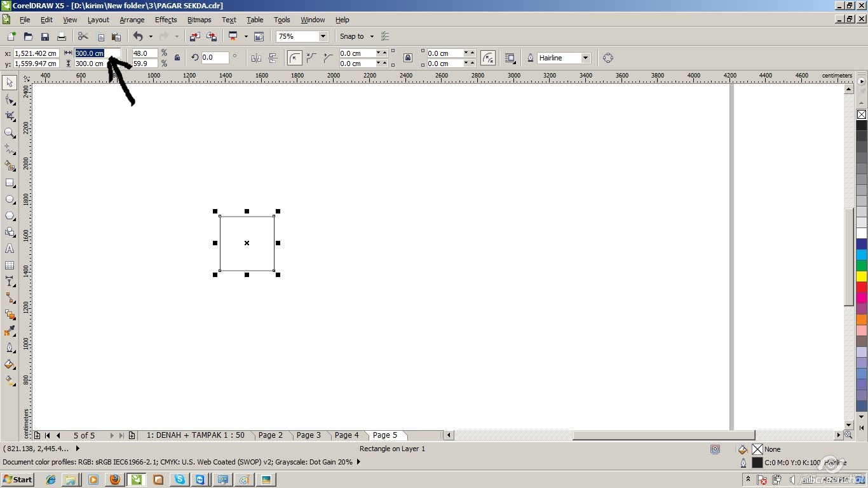Image resolution: width=868 pixels, height=488 pixels.
Task: Select the Text tool
Action: tap(10, 248)
